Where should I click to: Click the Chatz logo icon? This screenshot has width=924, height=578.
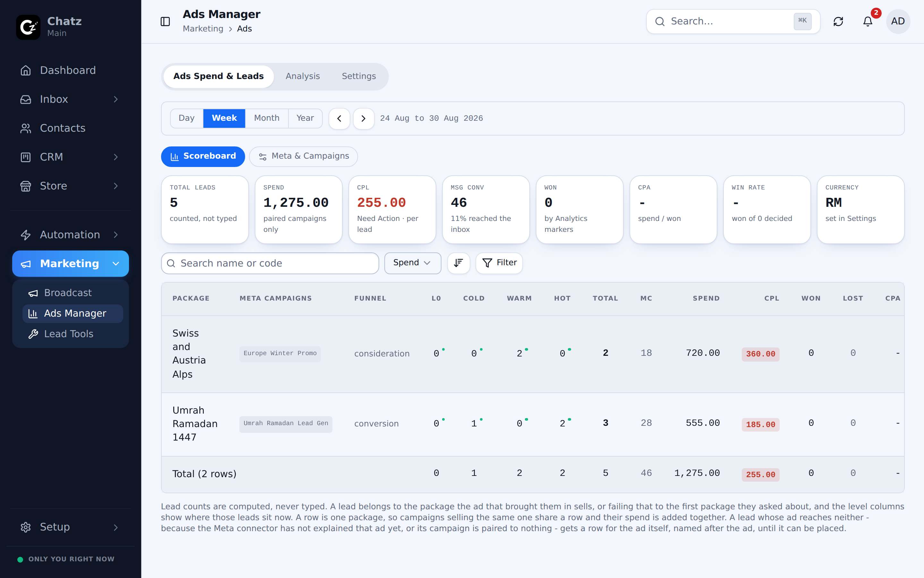point(28,27)
